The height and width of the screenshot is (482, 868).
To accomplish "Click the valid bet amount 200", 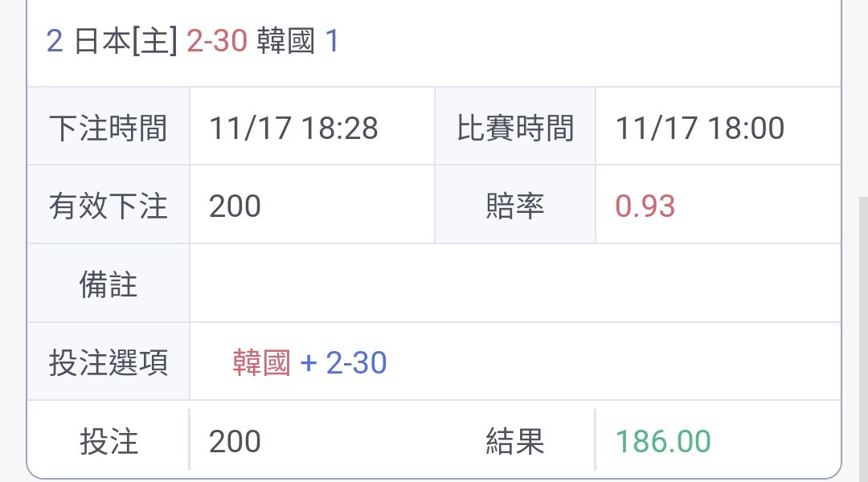I will coord(235,206).
